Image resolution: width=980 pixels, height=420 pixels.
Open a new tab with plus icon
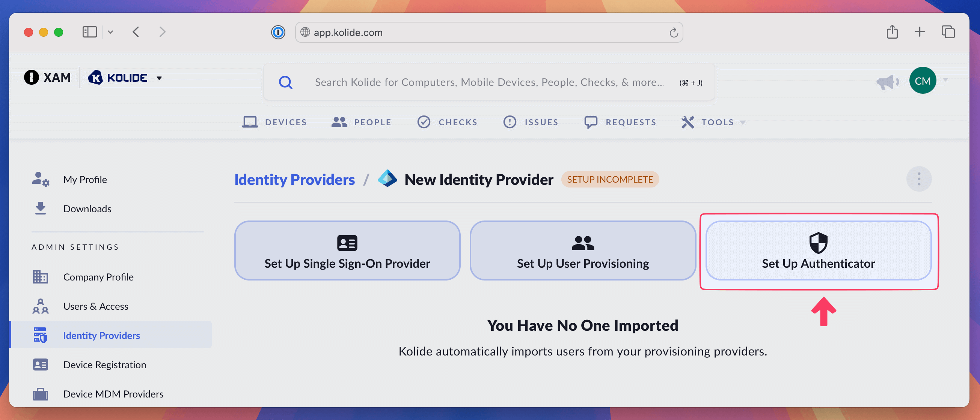920,32
